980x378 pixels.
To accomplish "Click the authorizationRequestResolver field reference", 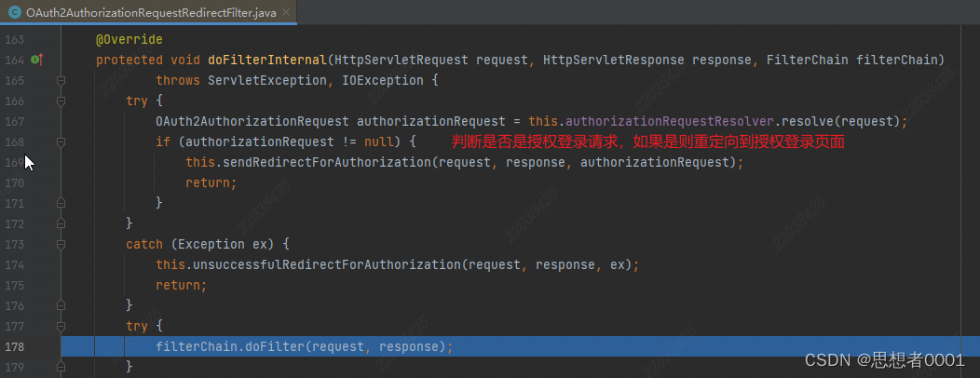I will [671, 121].
